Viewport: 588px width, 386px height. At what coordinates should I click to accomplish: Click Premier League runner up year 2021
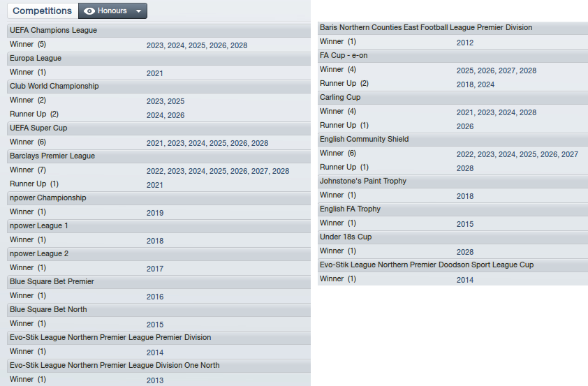(155, 185)
